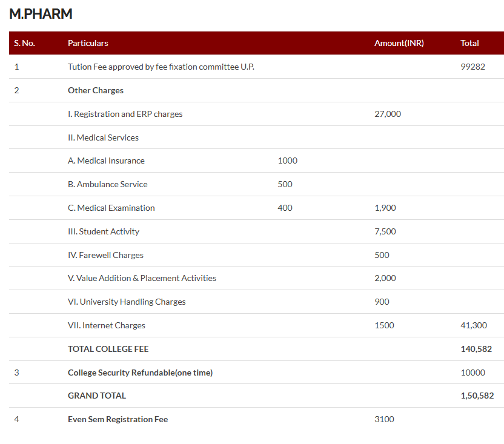Select the Particulars column header
504x444 pixels.
tap(88, 43)
